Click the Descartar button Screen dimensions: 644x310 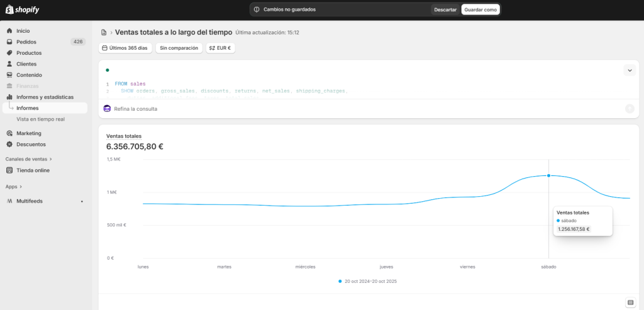[x=445, y=9]
